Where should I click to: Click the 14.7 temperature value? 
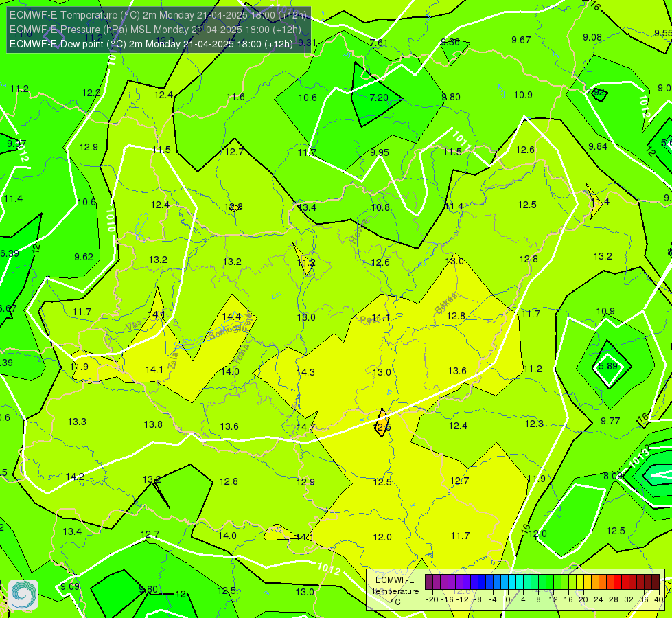pos(305,427)
